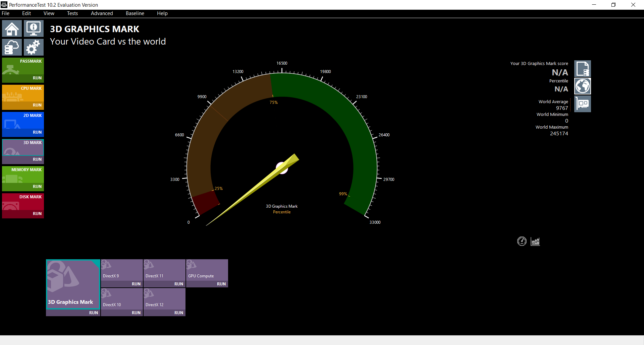The height and width of the screenshot is (345, 644).
Task: Select the DirectX 12 test tile
Action: pyautogui.click(x=164, y=298)
